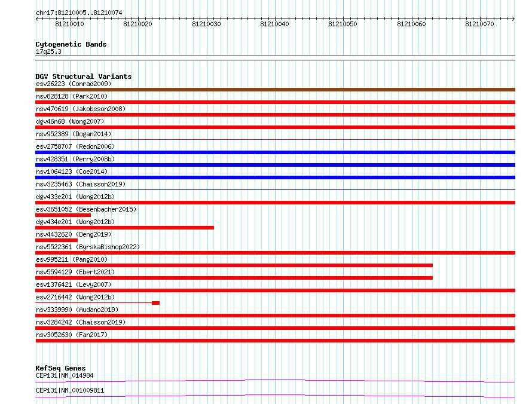This screenshot has height=404, width=532.
Task: Select the red esv995211 variant bar
Action: click(x=234, y=265)
